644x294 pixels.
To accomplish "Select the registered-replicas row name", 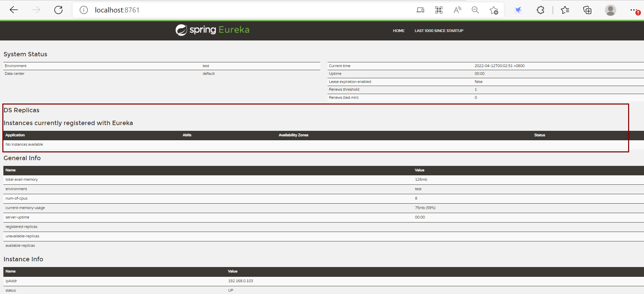I will click(x=21, y=227).
